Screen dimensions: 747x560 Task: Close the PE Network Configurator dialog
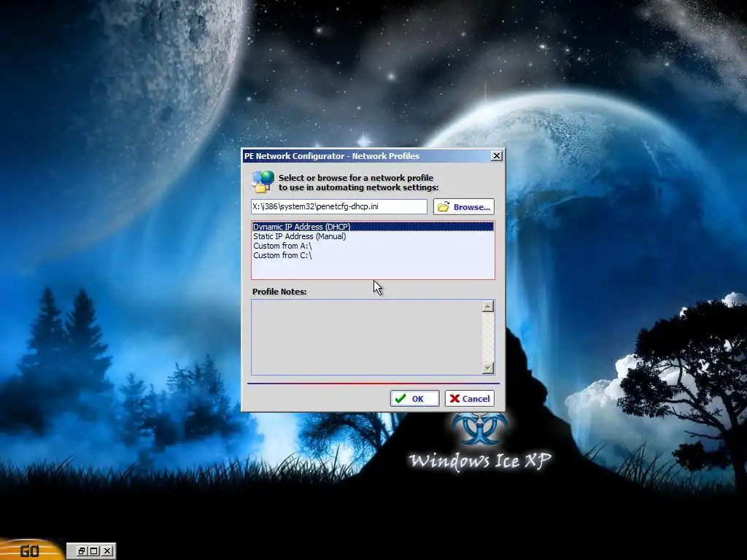(x=496, y=156)
